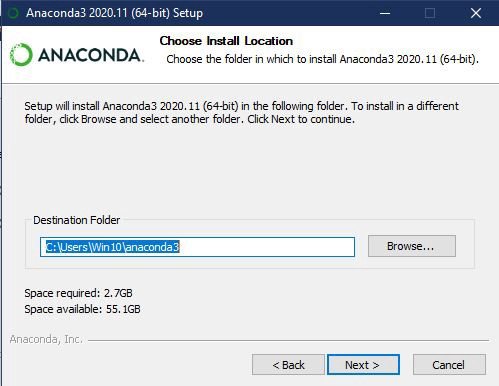Viewport: 499px width, 386px height.
Task: Go to the next step with Next >
Action: (363, 365)
